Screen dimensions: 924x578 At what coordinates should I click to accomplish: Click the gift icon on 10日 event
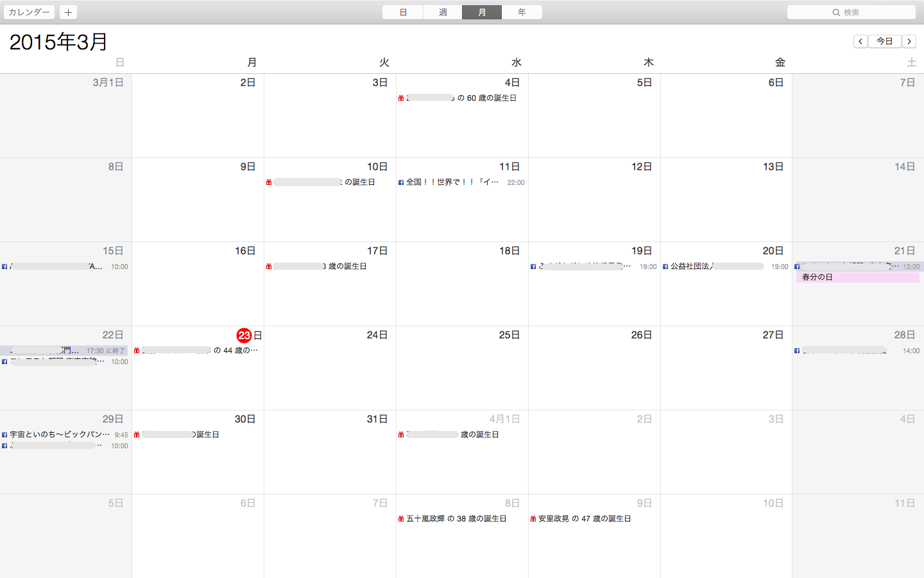point(269,182)
